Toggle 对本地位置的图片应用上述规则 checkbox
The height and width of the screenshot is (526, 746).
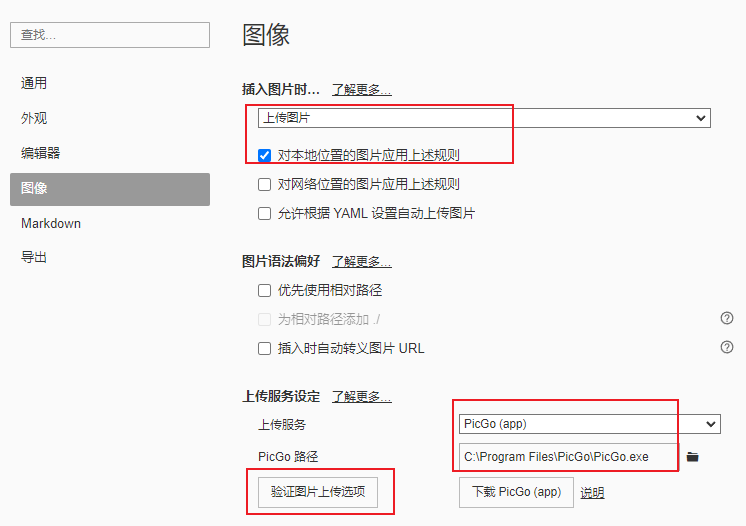click(265, 155)
